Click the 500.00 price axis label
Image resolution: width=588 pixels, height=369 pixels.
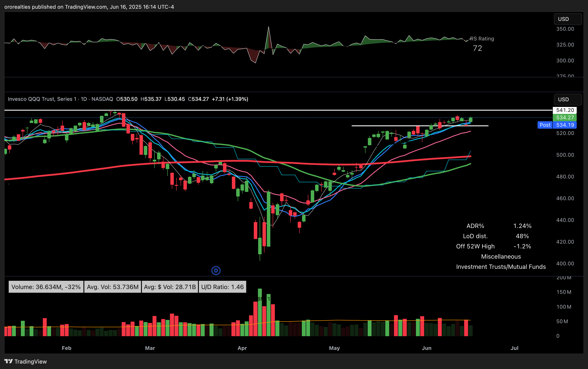[565, 155]
